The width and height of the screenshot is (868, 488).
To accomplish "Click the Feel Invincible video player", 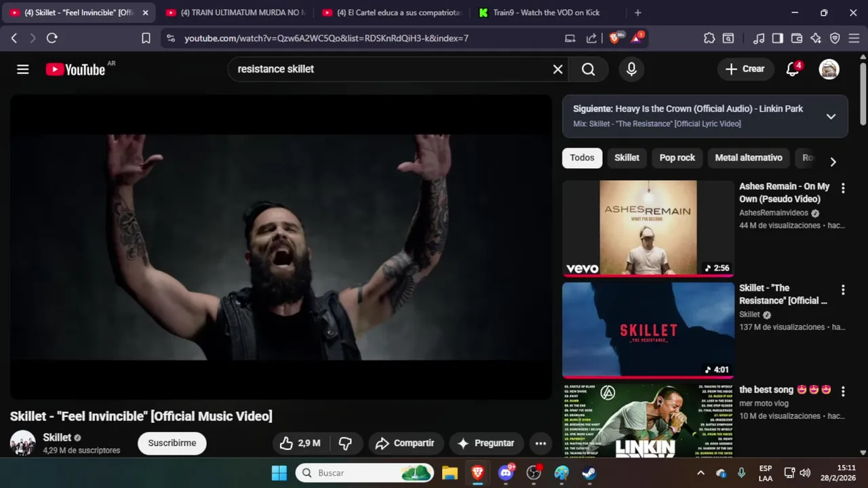I will [281, 247].
